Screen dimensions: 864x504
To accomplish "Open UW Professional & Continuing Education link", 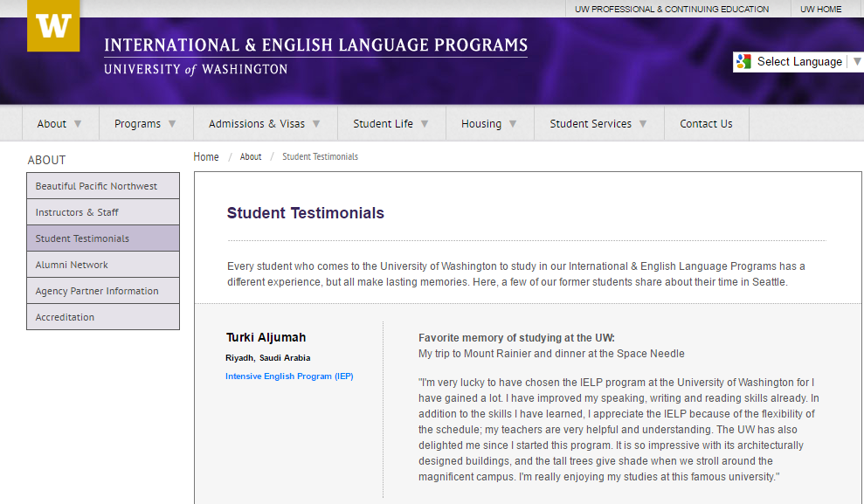I will coord(672,10).
